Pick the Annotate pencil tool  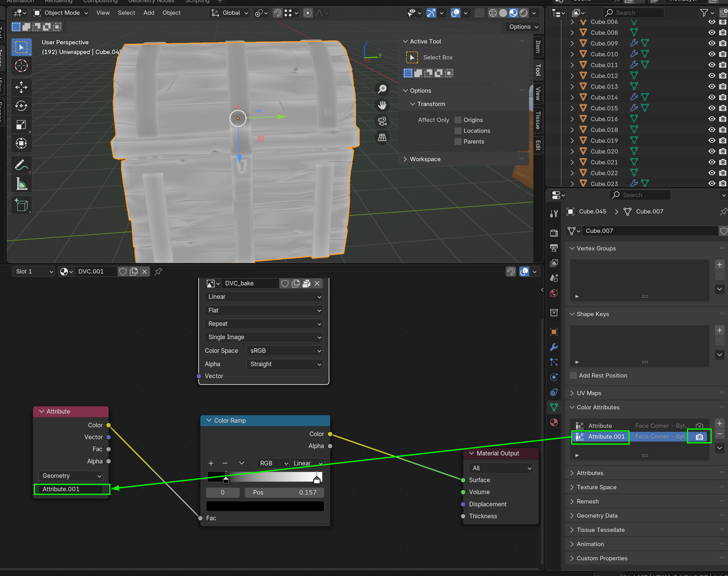pos(21,165)
